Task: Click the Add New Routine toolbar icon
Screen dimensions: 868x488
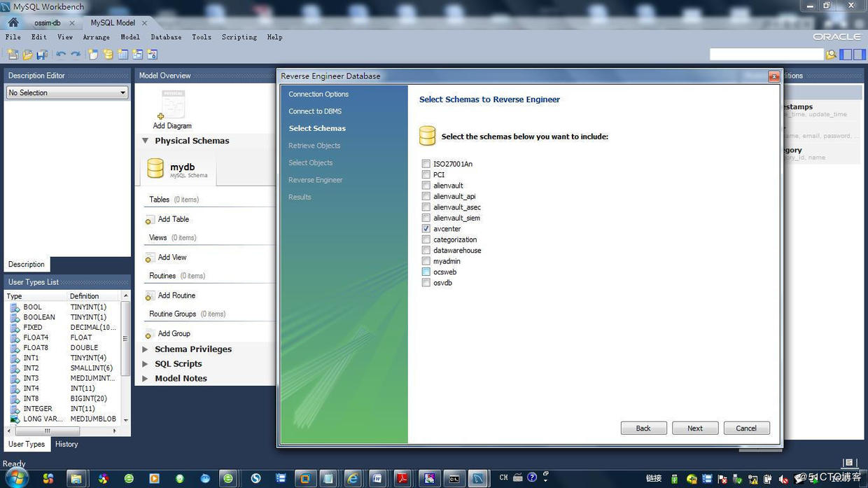Action: coord(152,55)
